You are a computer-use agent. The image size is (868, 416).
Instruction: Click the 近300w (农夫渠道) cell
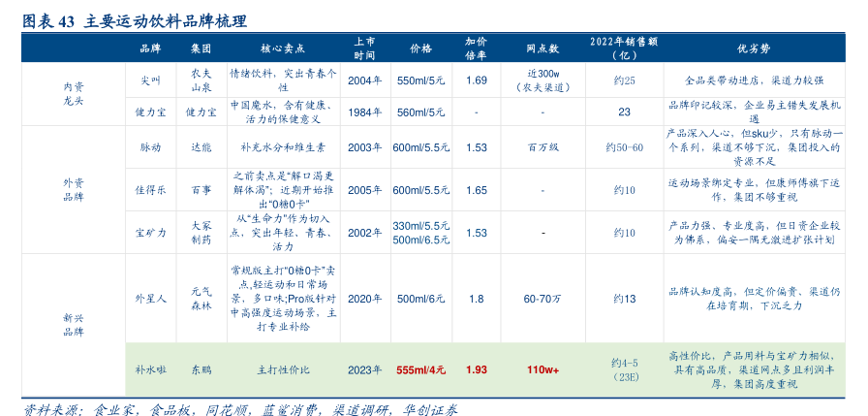pos(542,80)
